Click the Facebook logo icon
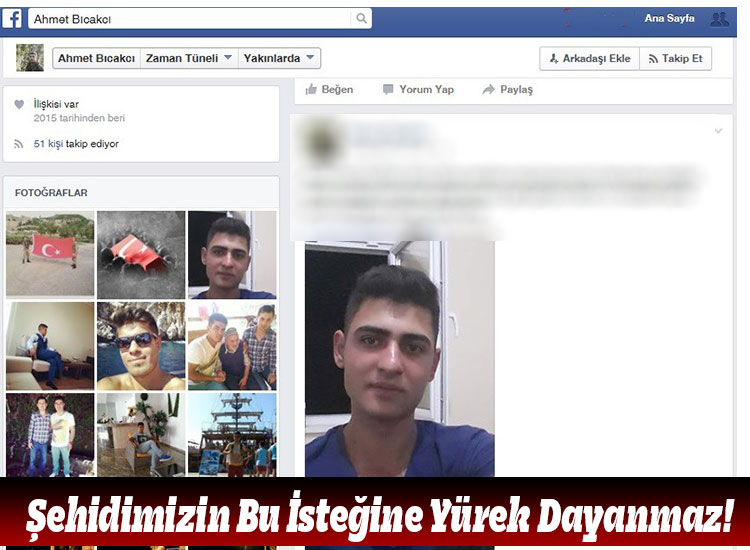This screenshot has height=550, width=750. (x=13, y=19)
